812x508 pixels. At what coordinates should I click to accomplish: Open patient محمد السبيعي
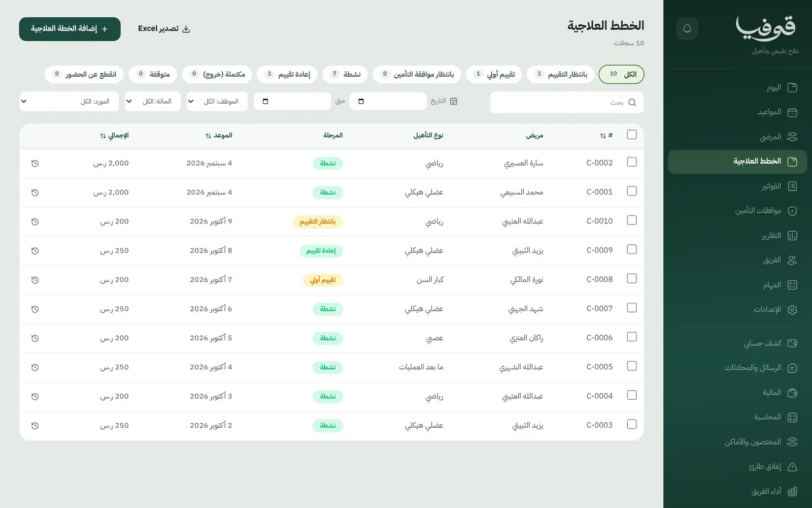522,193
